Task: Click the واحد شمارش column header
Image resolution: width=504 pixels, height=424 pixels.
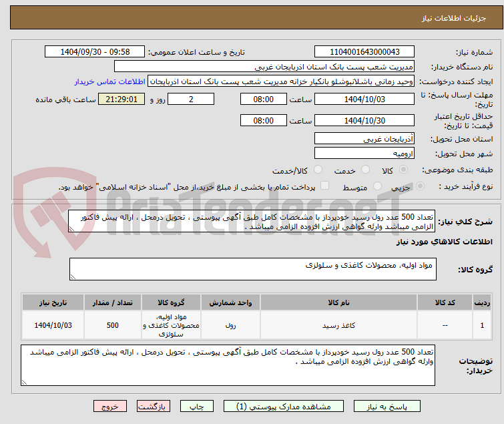Action: click(230, 302)
